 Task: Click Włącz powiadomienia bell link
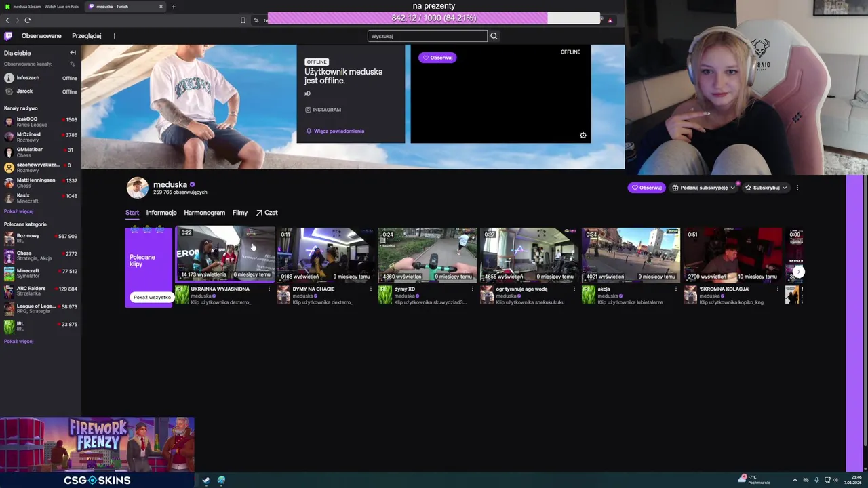pos(335,131)
